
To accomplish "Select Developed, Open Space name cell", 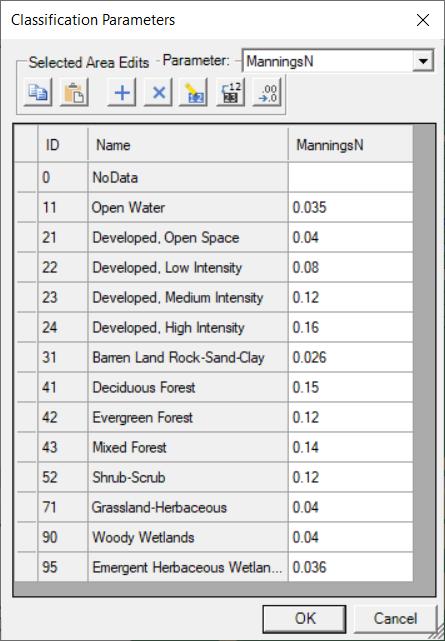I will click(x=188, y=238).
